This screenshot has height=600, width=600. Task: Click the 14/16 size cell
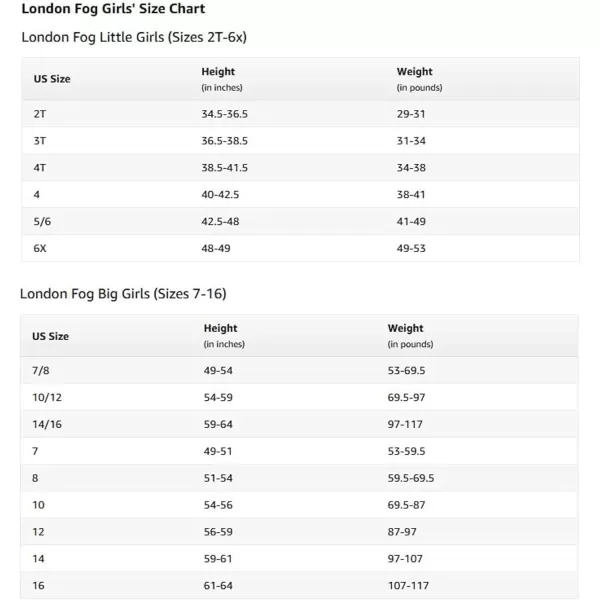[47, 424]
